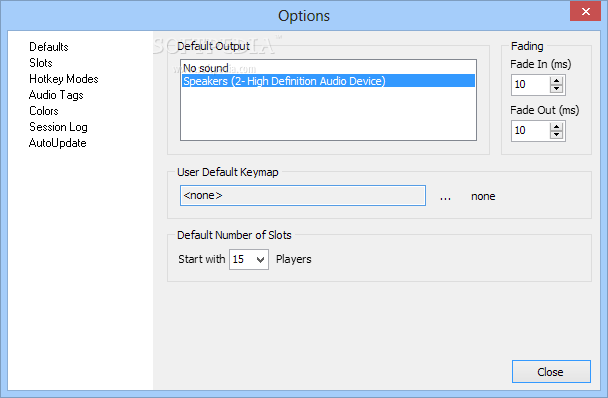This screenshot has height=398, width=608.
Task: Select No sound as default output
Action: [328, 68]
